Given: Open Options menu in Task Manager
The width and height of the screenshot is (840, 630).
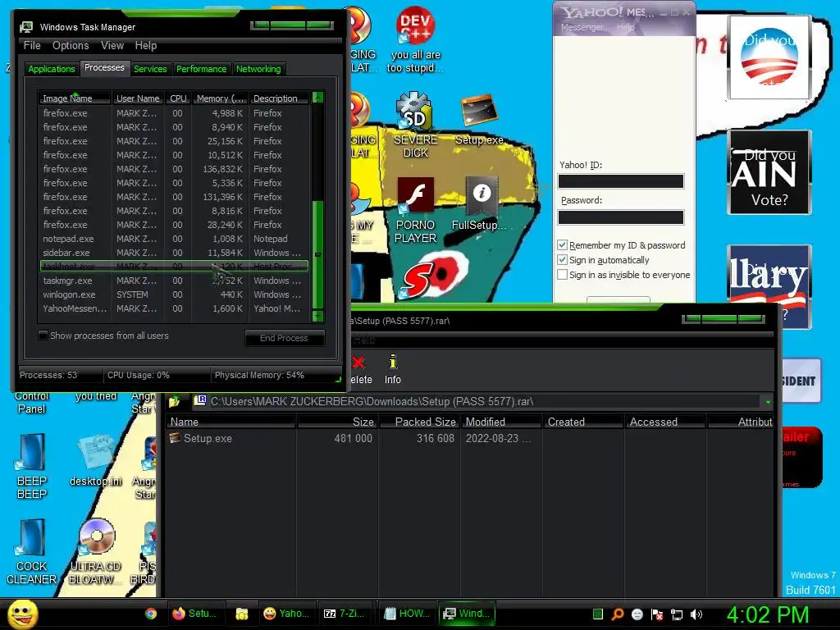Looking at the screenshot, I should [71, 46].
